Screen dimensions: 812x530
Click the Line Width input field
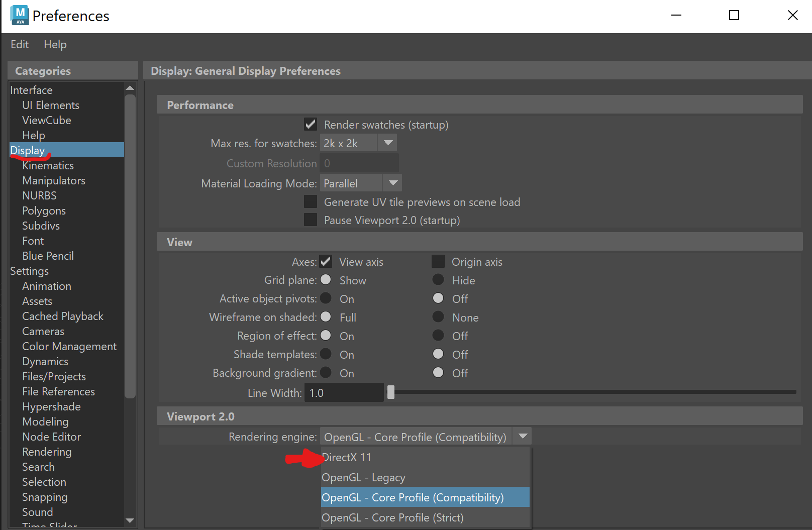(x=344, y=392)
